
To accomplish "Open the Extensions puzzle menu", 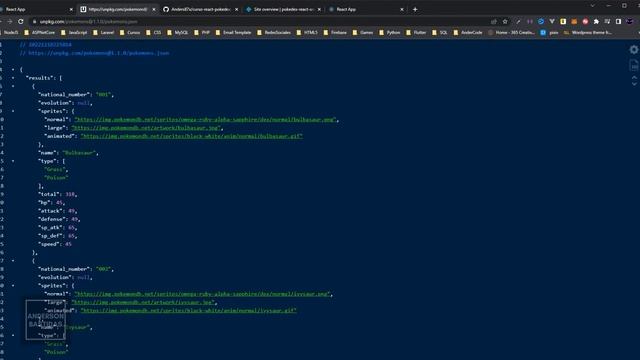I will 596,21.
